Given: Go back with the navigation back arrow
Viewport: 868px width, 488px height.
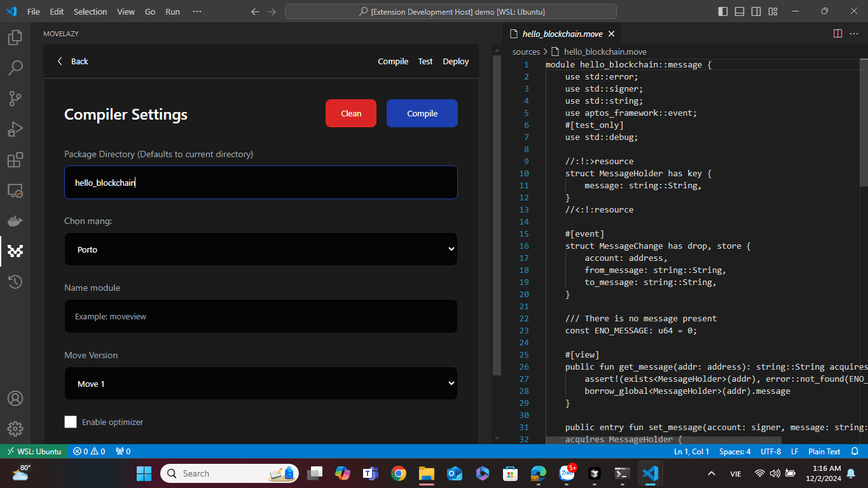Looking at the screenshot, I should pos(255,11).
